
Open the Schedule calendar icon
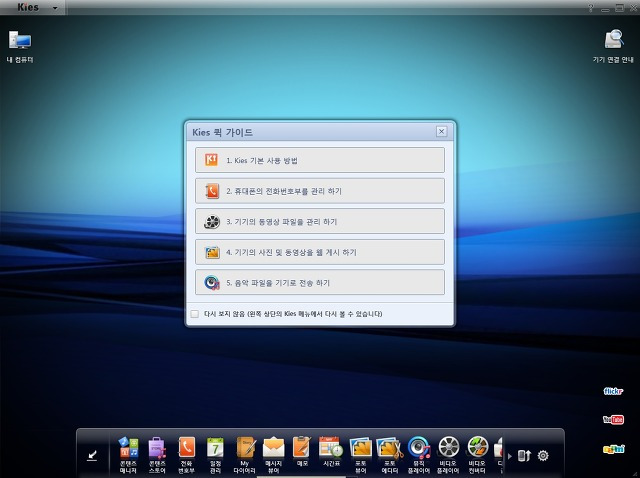click(215, 455)
